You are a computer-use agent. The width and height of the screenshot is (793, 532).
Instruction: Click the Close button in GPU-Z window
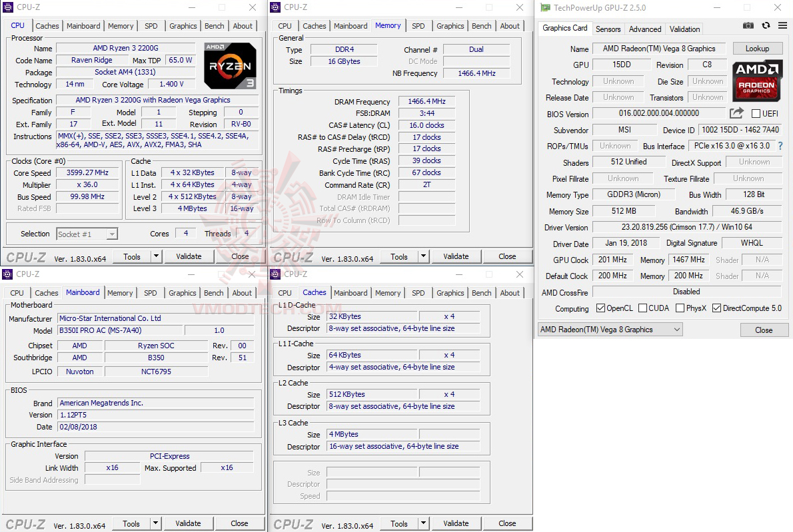(x=764, y=330)
